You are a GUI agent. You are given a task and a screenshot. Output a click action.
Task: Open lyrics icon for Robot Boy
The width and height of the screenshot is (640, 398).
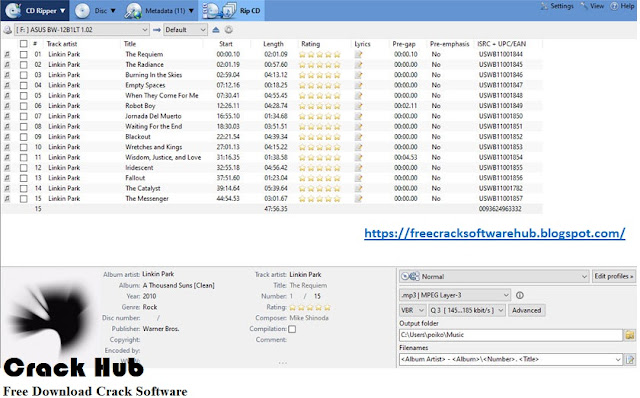[358, 106]
